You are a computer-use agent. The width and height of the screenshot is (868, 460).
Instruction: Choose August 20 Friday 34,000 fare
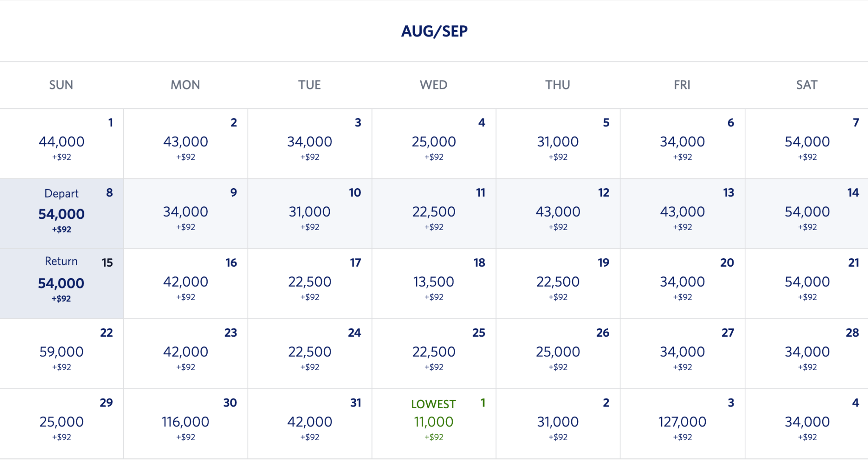(x=682, y=282)
